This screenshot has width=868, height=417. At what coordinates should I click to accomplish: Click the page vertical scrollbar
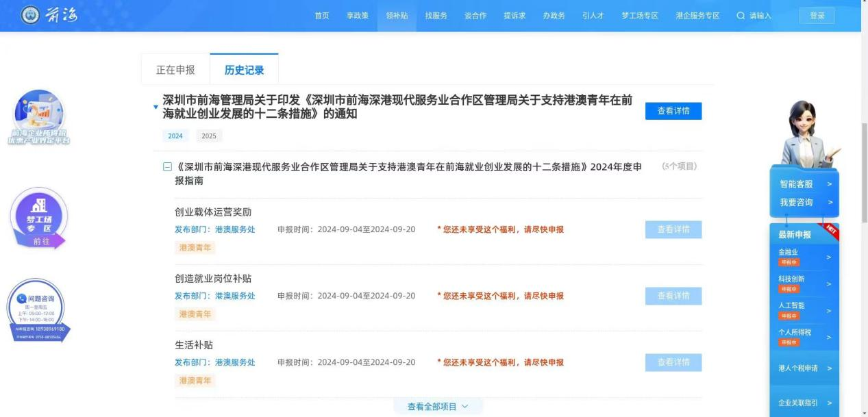pos(863,171)
